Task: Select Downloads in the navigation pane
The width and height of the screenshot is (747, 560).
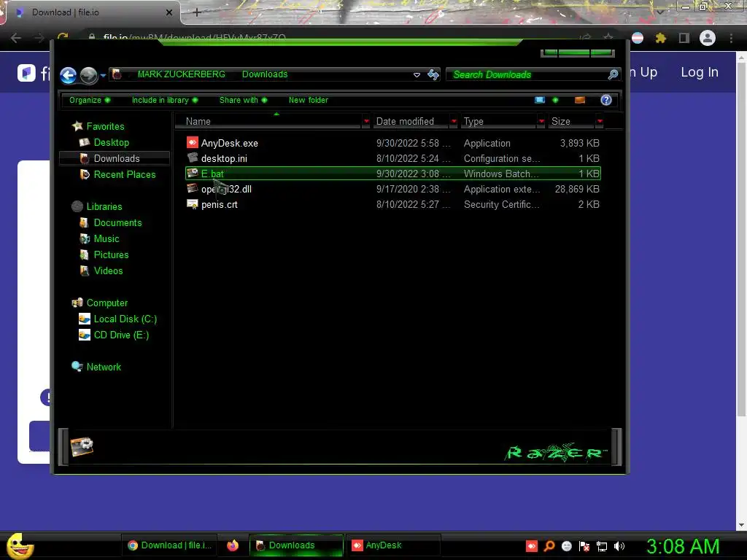Action: 117,158
